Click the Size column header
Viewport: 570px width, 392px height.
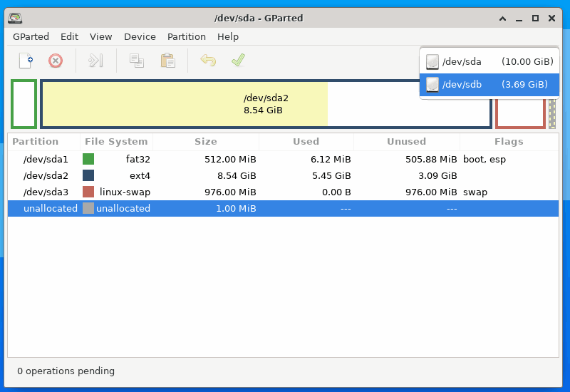[206, 141]
